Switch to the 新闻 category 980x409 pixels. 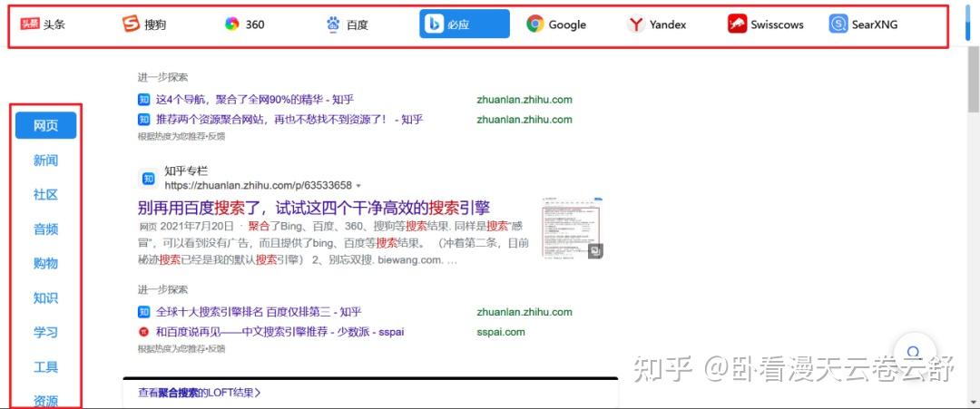45,161
